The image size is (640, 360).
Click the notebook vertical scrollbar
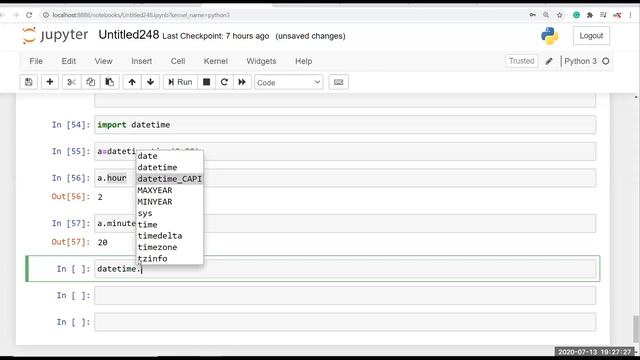(636, 329)
